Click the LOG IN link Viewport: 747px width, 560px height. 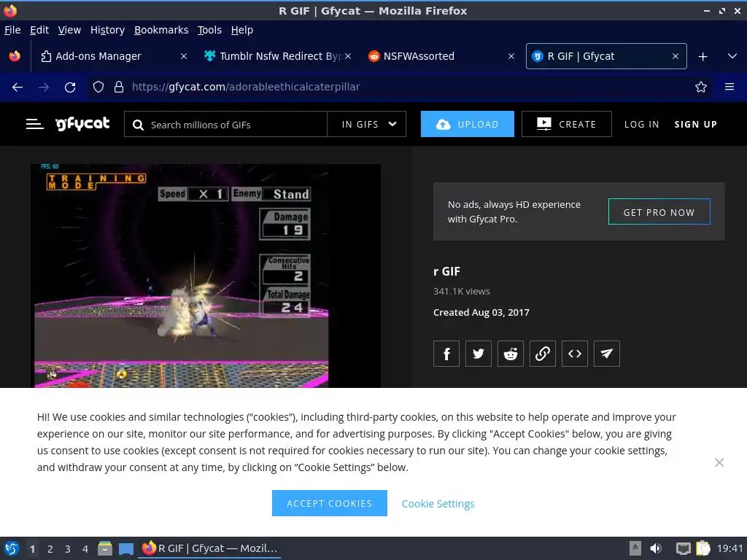coord(642,124)
